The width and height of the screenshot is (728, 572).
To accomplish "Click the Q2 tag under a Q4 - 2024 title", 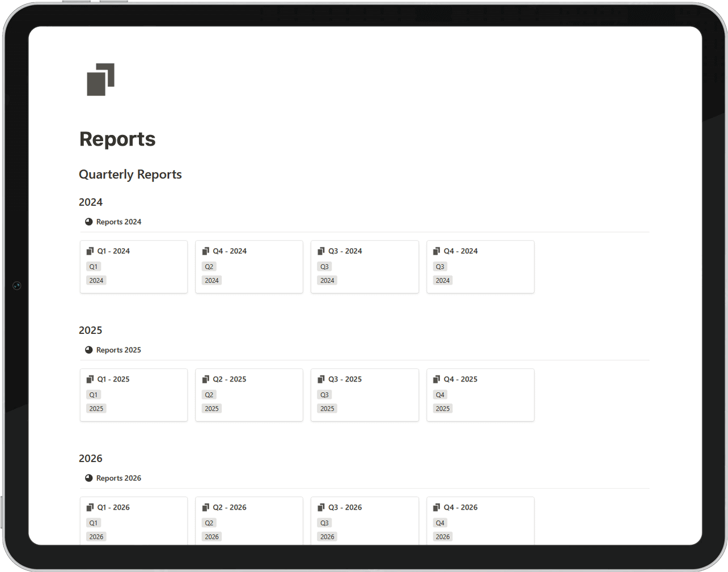I will pos(209,266).
